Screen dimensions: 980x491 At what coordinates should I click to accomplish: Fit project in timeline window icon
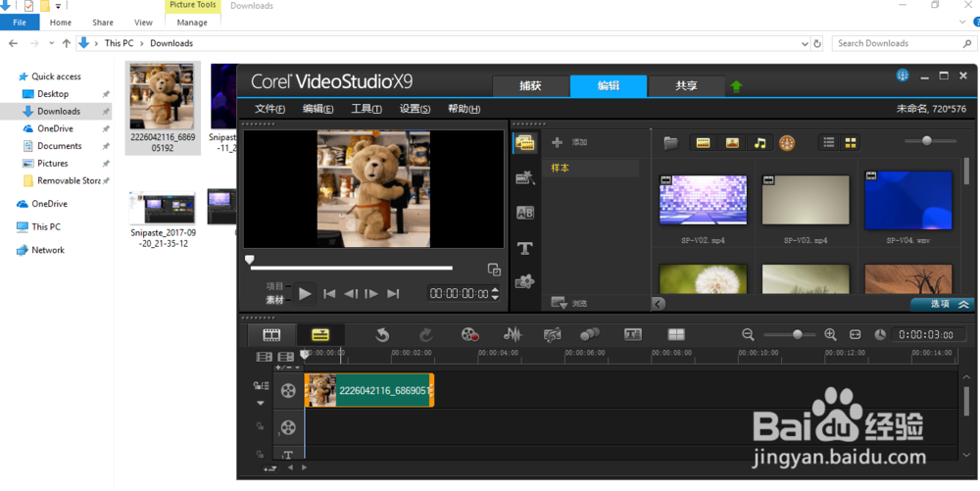click(x=856, y=335)
